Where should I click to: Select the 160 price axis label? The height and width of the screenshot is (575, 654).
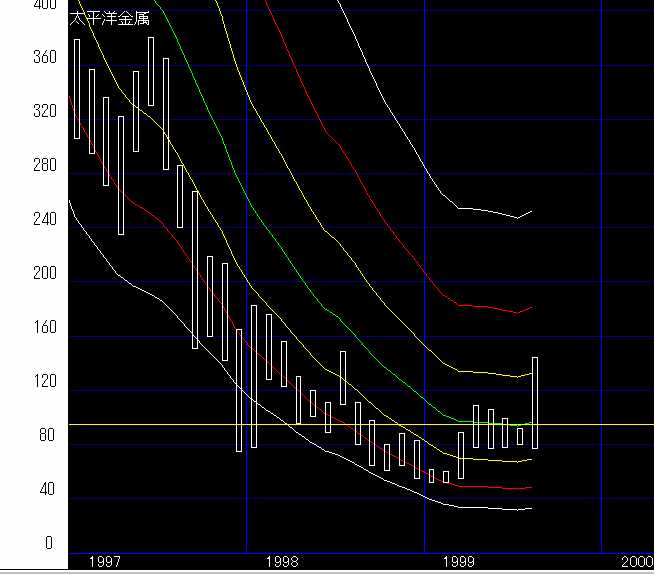click(x=43, y=328)
